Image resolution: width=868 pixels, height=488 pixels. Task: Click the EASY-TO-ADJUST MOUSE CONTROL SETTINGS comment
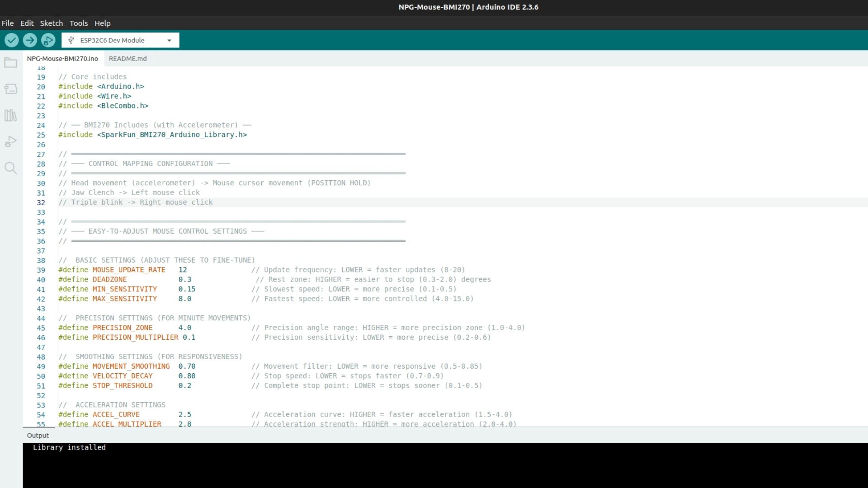pyautogui.click(x=161, y=231)
